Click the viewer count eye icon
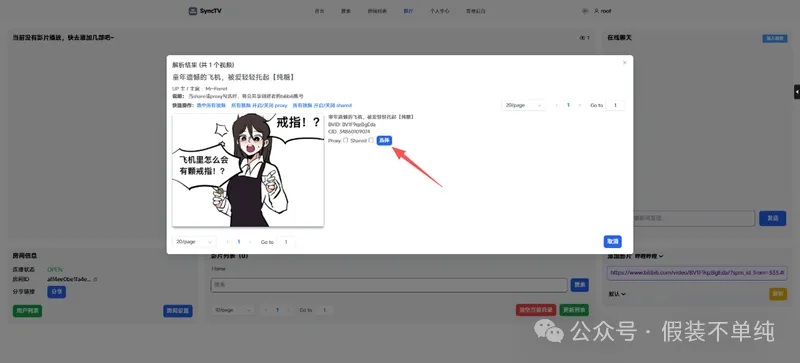Viewport: 800px width, 363px height. 582,38
